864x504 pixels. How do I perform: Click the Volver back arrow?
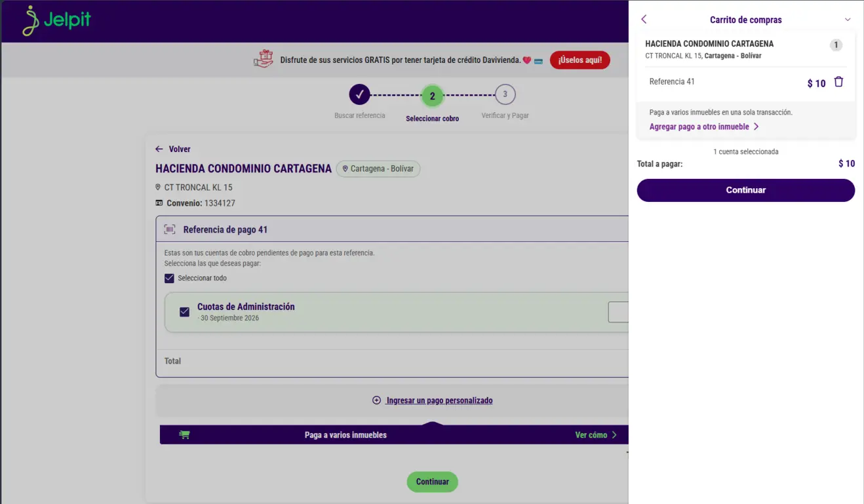[x=159, y=149]
